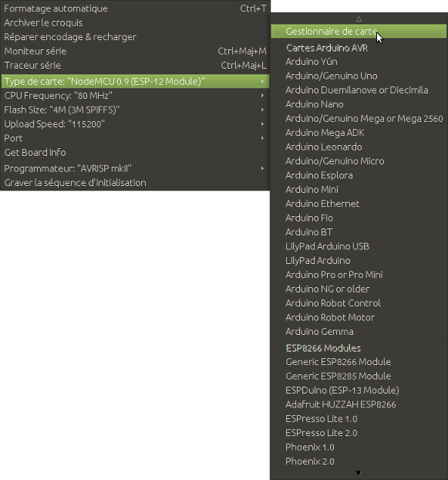The image size is (448, 480).
Task: Select Graver la séquence d'initialisation
Action: point(135,182)
